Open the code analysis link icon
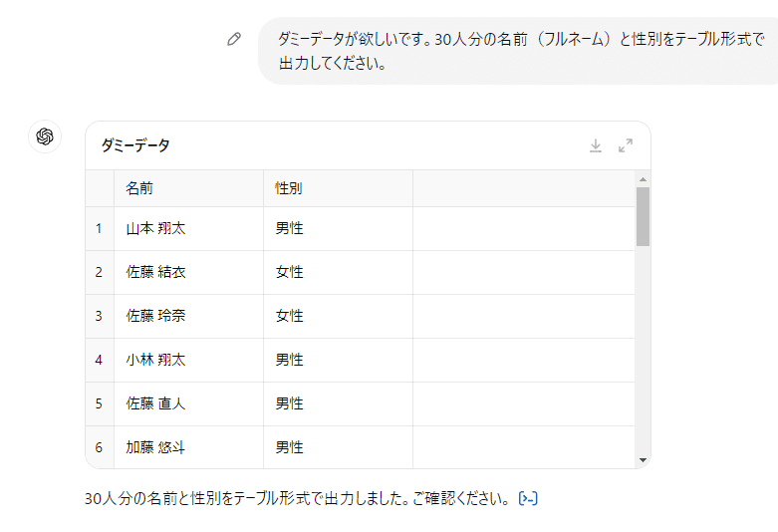The height and width of the screenshot is (532, 778). point(528,498)
